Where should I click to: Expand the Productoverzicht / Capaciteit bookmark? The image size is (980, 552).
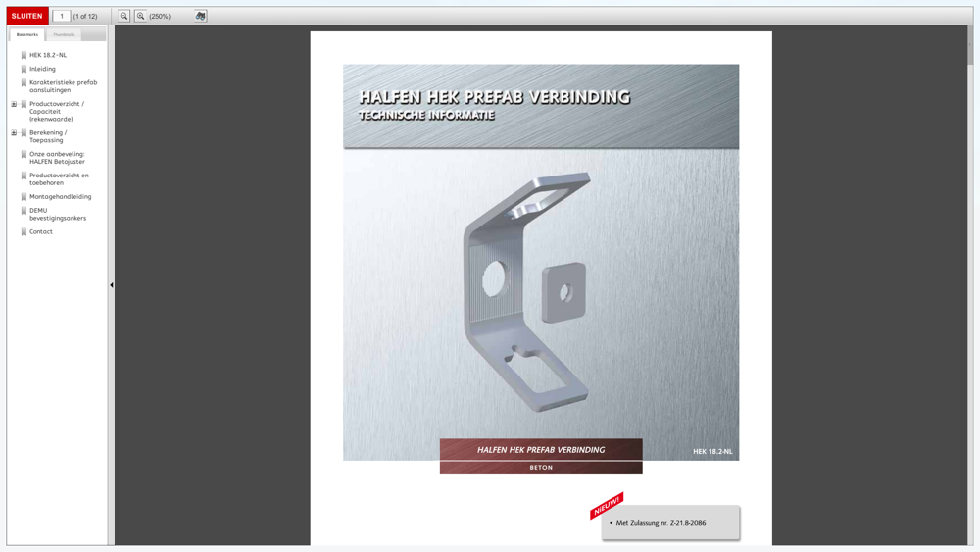(x=14, y=104)
